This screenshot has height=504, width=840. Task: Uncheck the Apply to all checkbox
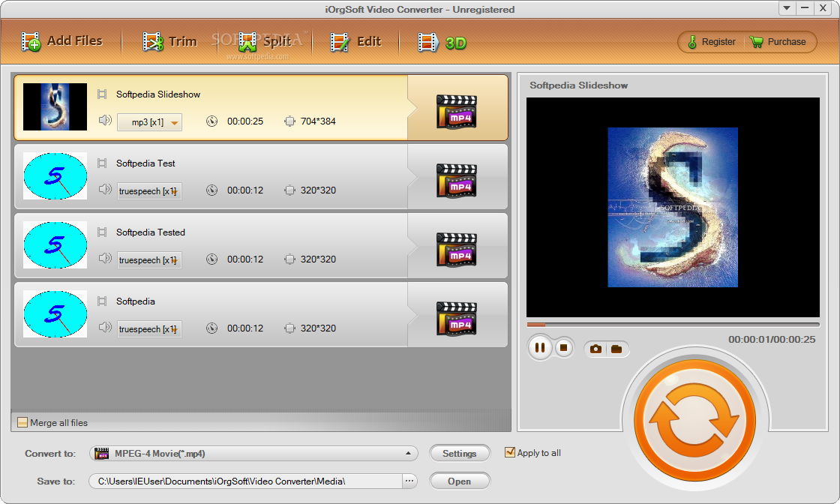[510, 452]
